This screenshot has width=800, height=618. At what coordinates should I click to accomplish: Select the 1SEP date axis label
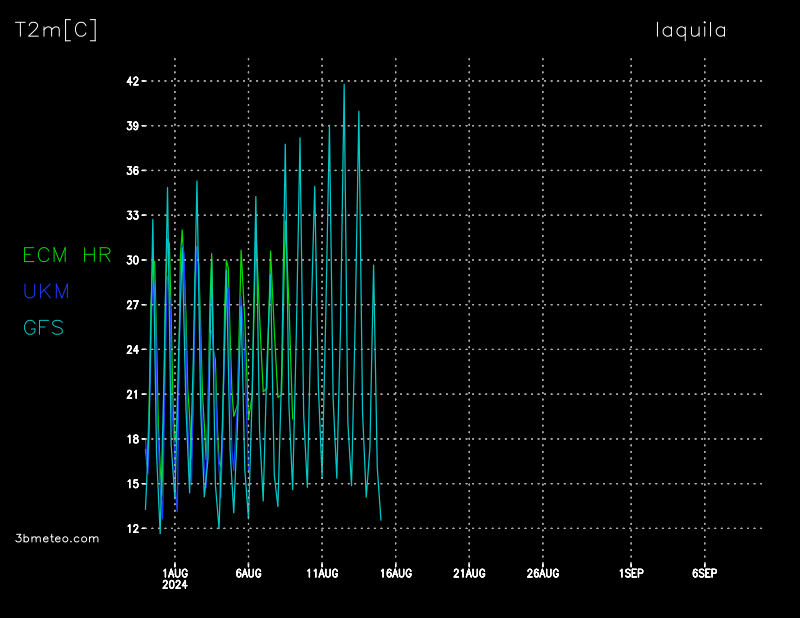631,573
